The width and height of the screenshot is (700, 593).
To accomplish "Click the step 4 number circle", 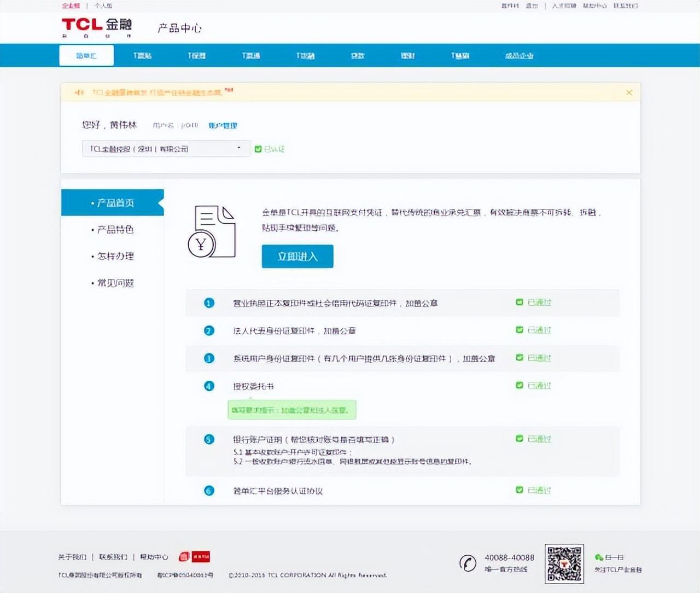I will [209, 386].
